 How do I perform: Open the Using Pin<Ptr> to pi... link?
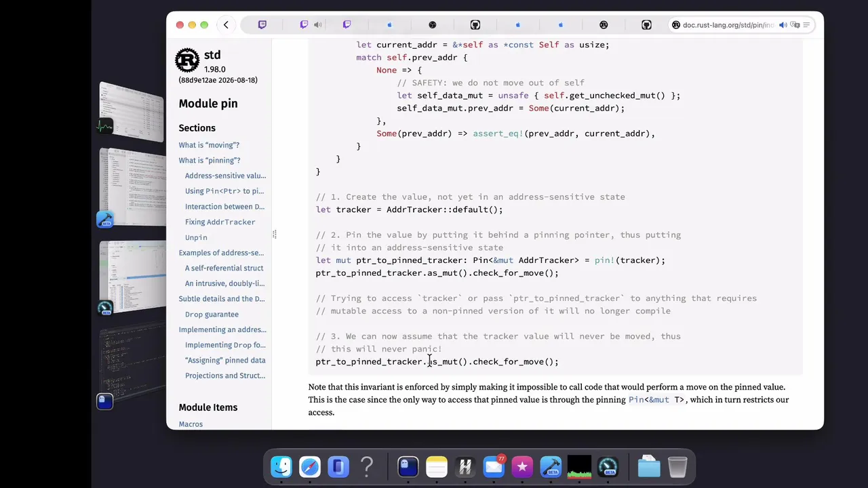coord(224,191)
